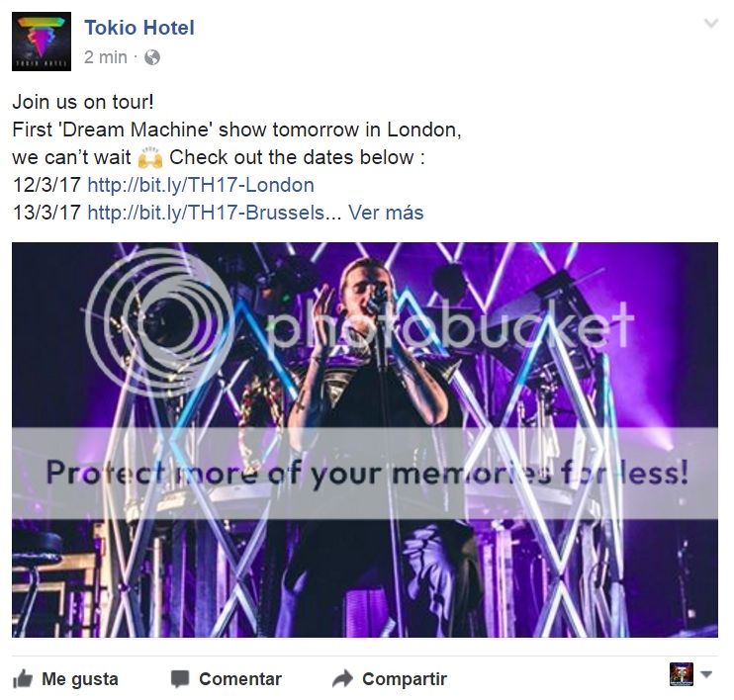Click the 2 min timestamp
Screen dimensions: 734x700
(105, 57)
